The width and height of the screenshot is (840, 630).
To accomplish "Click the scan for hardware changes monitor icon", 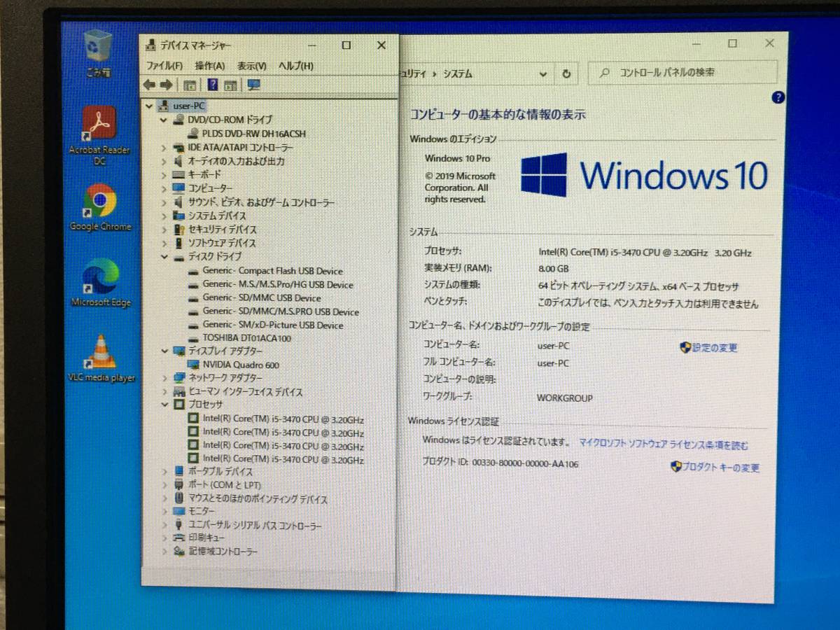I will click(x=253, y=85).
